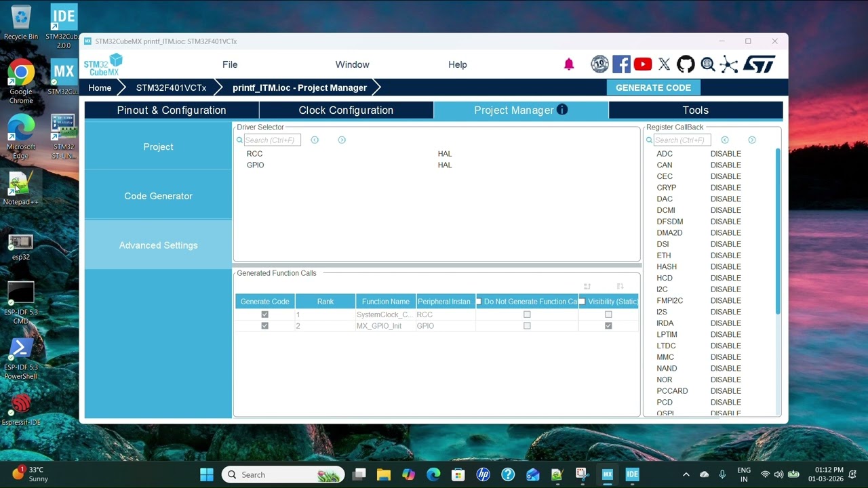
Task: Go to next Driver Selector search result
Action: [342, 140]
